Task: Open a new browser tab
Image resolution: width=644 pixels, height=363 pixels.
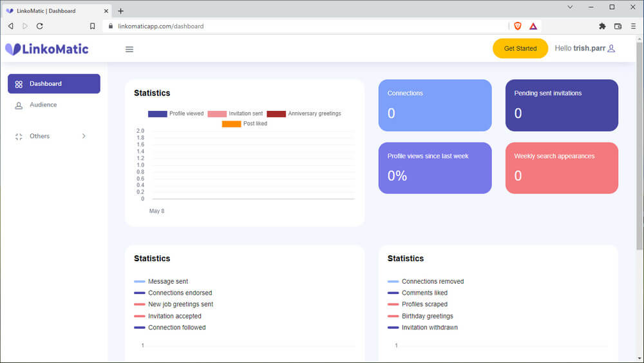Action: tap(121, 11)
